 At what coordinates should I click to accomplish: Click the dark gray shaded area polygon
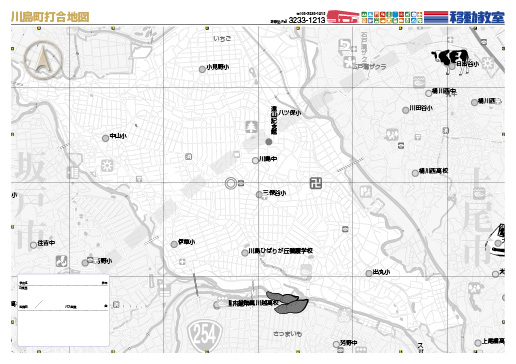pyautogui.click(x=287, y=302)
